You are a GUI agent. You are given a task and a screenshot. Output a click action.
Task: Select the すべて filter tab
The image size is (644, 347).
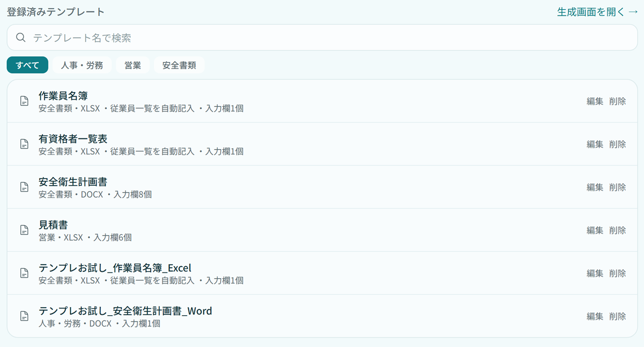pyautogui.click(x=27, y=65)
